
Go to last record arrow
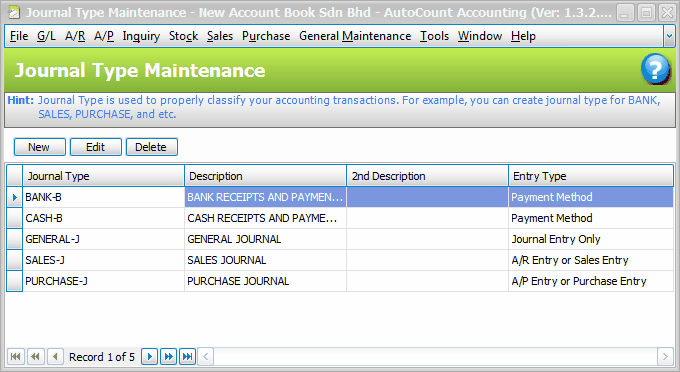click(x=187, y=356)
